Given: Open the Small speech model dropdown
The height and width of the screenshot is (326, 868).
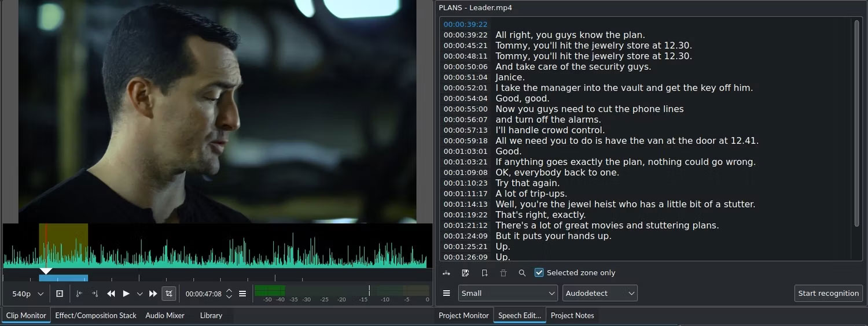Looking at the screenshot, I should tap(508, 293).
